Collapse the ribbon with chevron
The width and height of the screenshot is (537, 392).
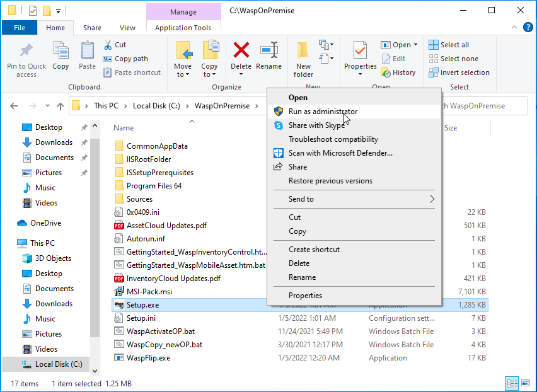[x=514, y=27]
